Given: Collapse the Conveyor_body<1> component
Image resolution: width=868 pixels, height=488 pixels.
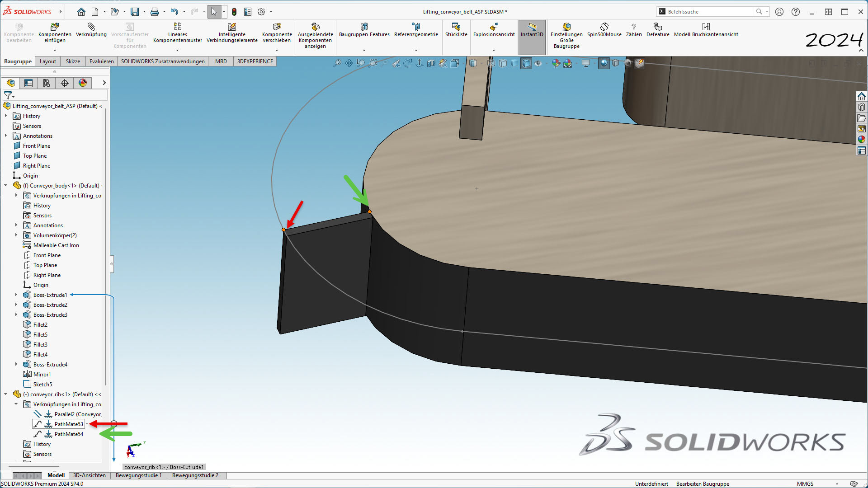Looking at the screenshot, I should (6, 186).
